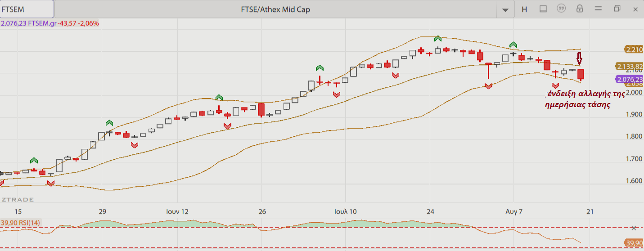
Task: Click the Ιουλ 10 date on time axis
Action: 345,211
